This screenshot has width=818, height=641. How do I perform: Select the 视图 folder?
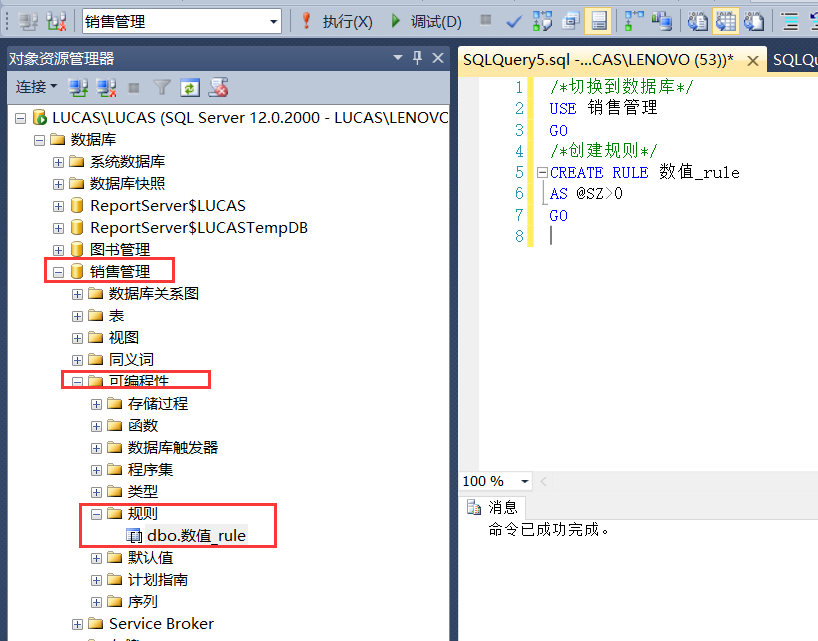tap(124, 337)
